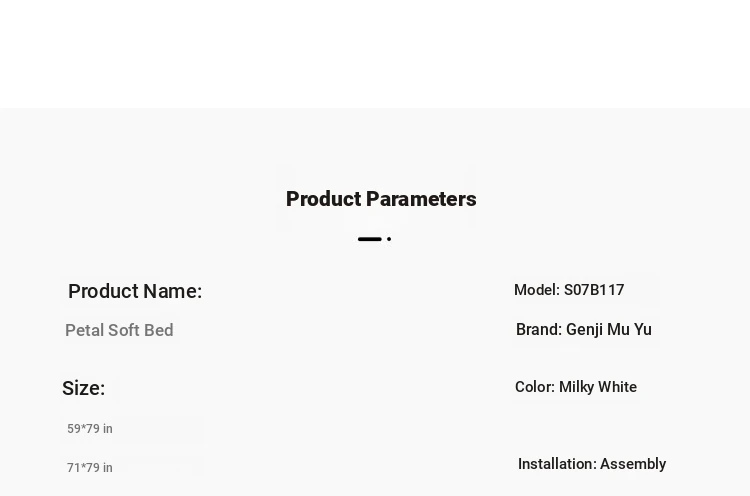Click the Product Parameters heading
Image resolution: width=750 pixels, height=496 pixels.
click(x=381, y=199)
